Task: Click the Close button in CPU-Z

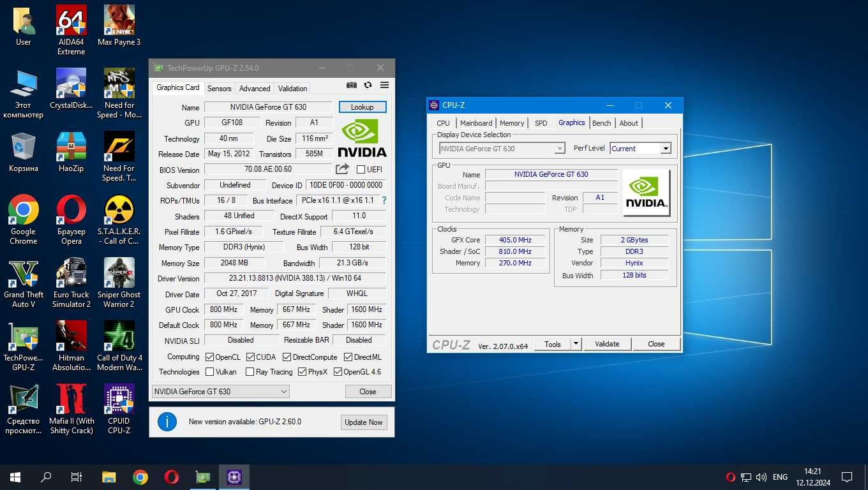Action: 656,344
